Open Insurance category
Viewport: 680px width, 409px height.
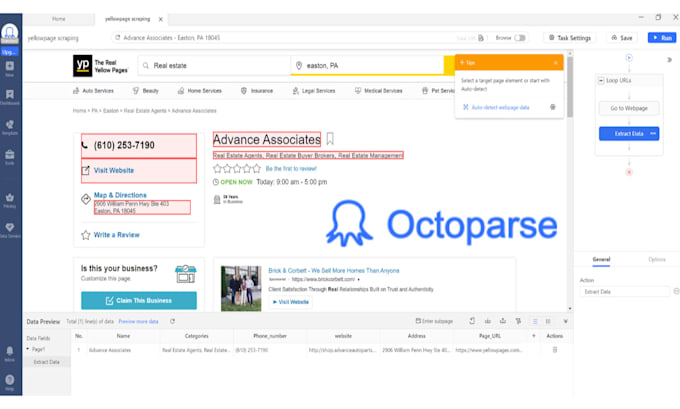click(x=257, y=91)
